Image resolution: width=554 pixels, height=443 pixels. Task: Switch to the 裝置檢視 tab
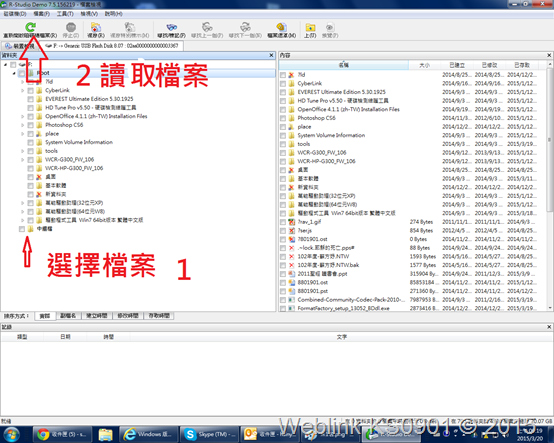20,46
